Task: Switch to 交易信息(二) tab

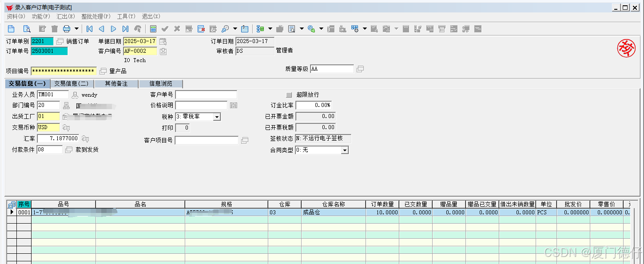Action: [x=72, y=83]
